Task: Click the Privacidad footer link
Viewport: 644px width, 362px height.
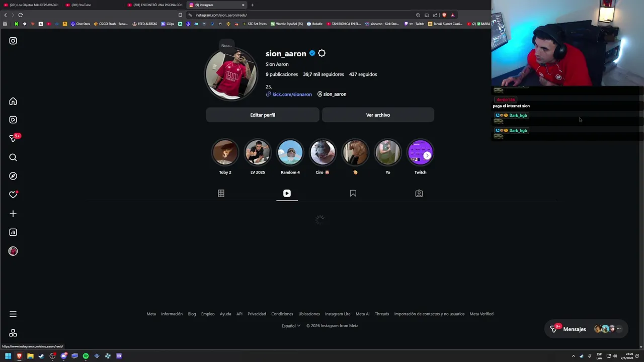Action: [x=257, y=314]
